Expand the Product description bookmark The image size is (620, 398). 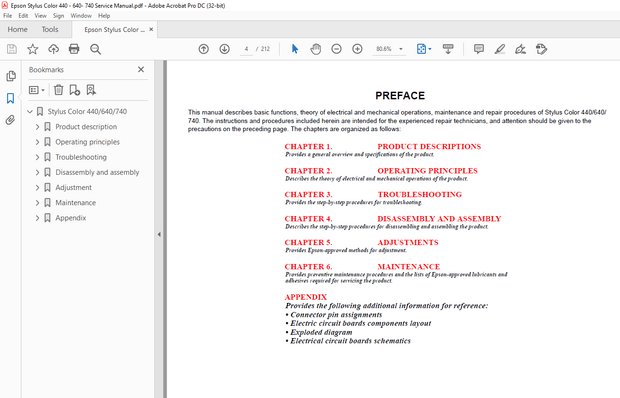37,127
